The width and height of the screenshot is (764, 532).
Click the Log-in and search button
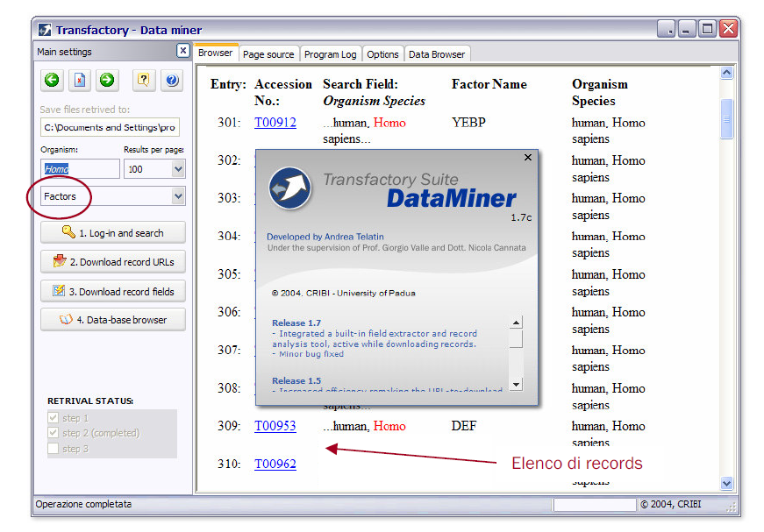[113, 232]
